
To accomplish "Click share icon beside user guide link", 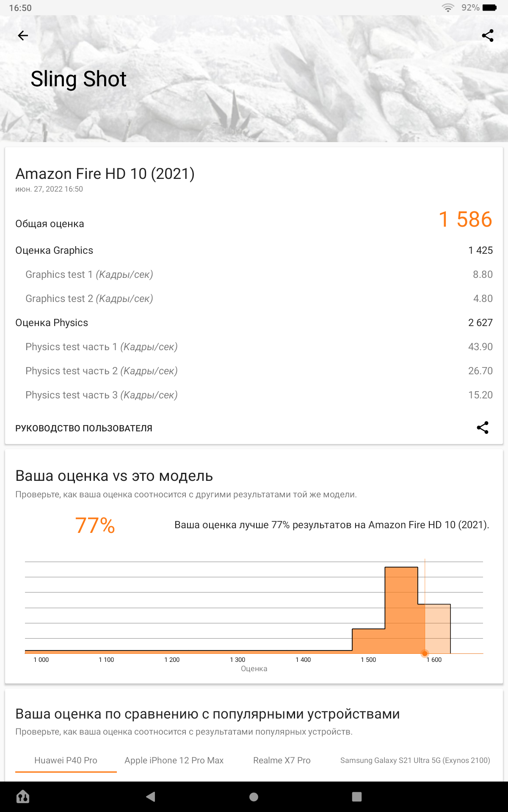I will click(x=483, y=428).
